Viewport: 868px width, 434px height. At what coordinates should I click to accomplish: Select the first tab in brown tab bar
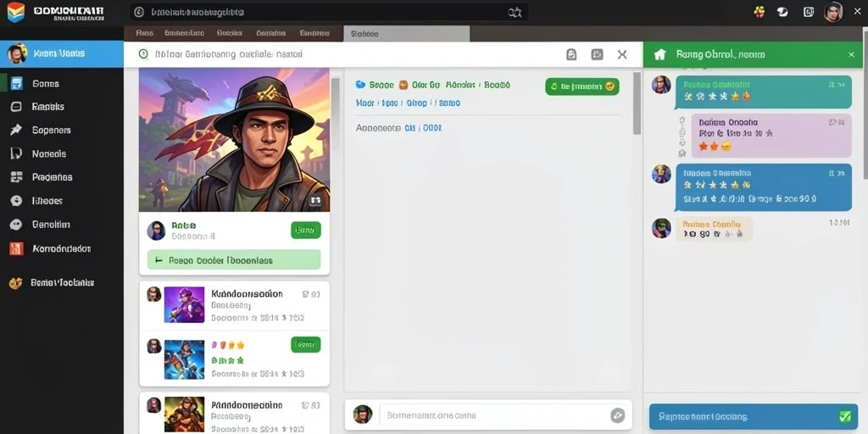coord(144,33)
